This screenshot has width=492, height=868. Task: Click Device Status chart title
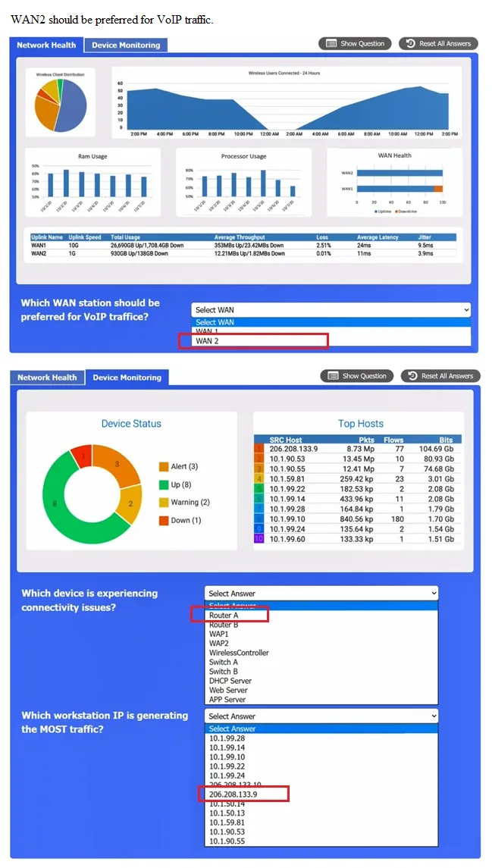pyautogui.click(x=131, y=424)
